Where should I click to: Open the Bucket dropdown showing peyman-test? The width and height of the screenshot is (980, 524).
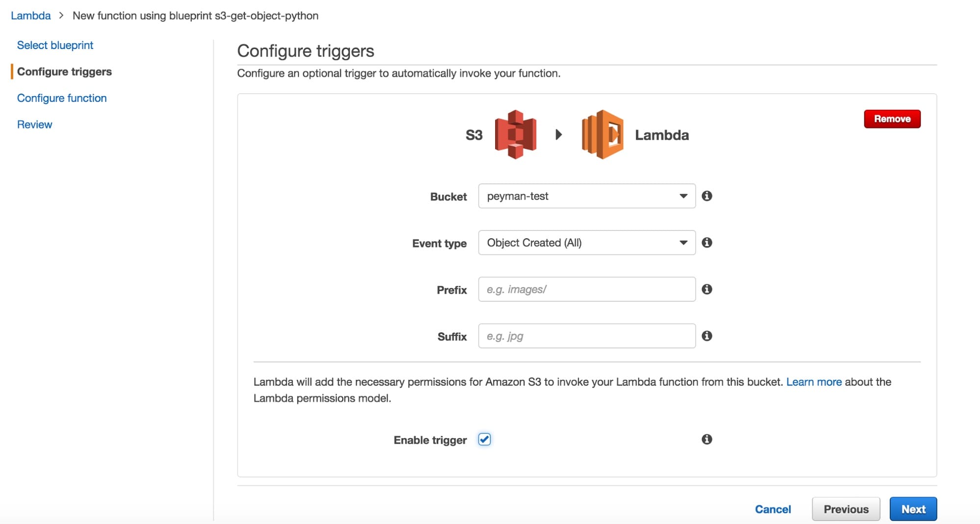[x=586, y=196]
